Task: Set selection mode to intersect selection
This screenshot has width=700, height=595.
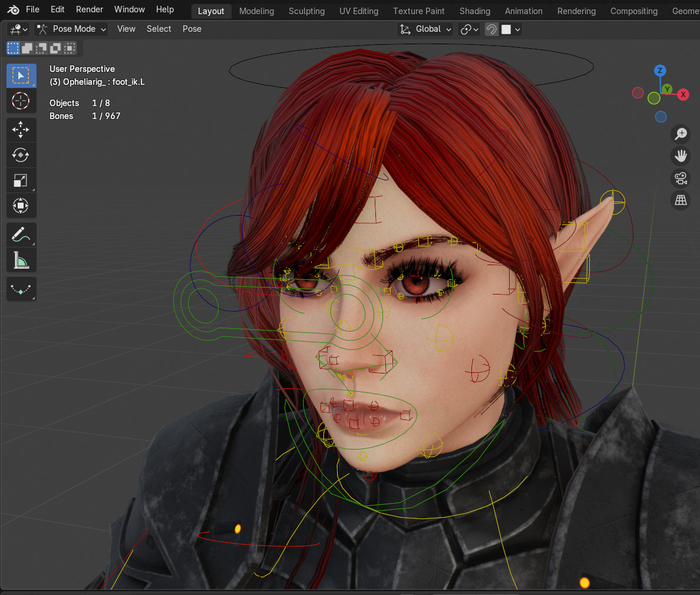Action: tap(70, 48)
